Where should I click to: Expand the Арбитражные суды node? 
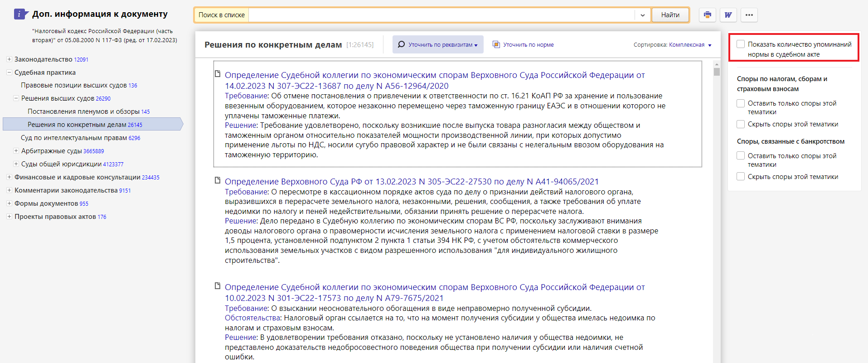pos(16,150)
